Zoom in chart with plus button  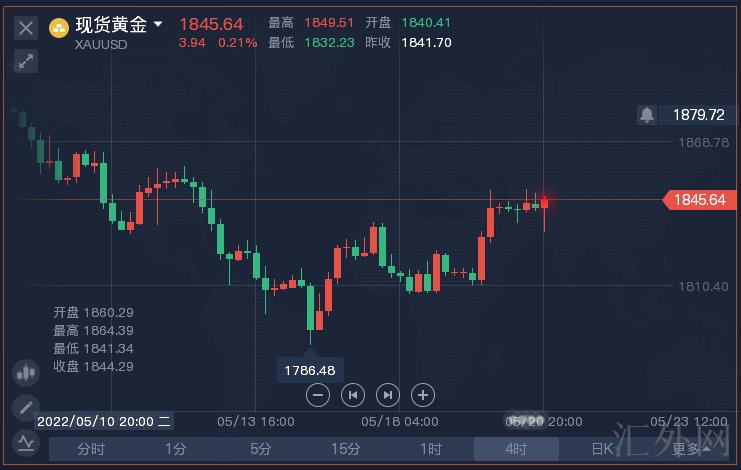point(423,394)
